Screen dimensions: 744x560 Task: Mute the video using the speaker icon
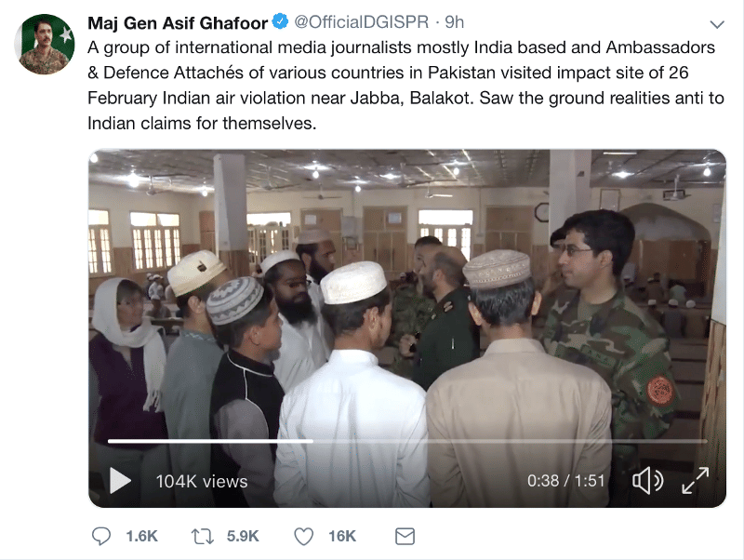tap(647, 480)
